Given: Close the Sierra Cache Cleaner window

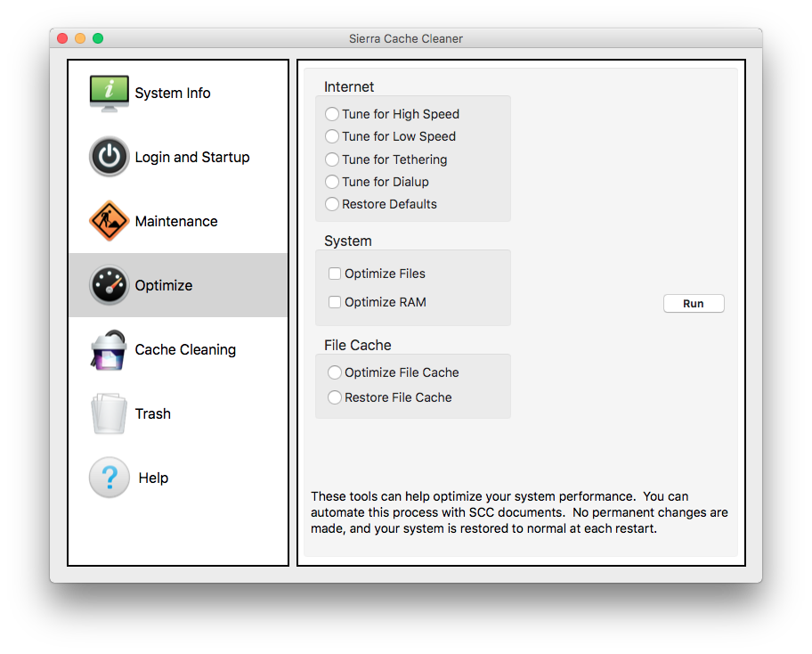Looking at the screenshot, I should 62,38.
